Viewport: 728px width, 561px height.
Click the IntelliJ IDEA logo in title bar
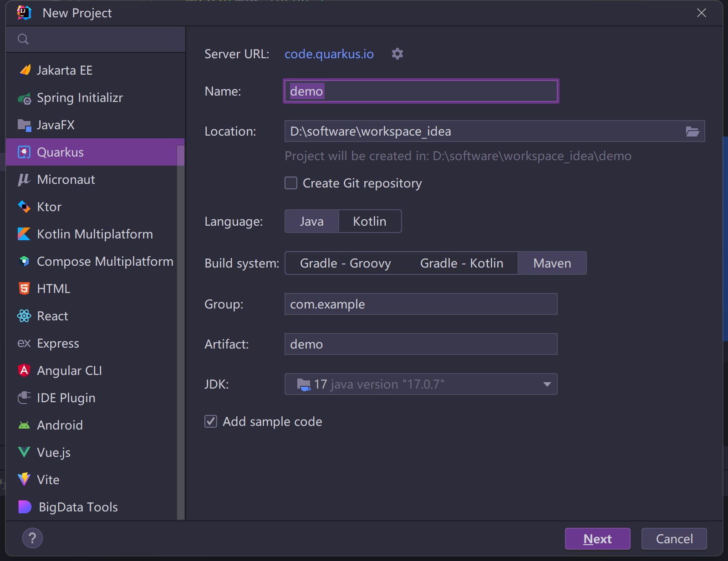click(24, 13)
